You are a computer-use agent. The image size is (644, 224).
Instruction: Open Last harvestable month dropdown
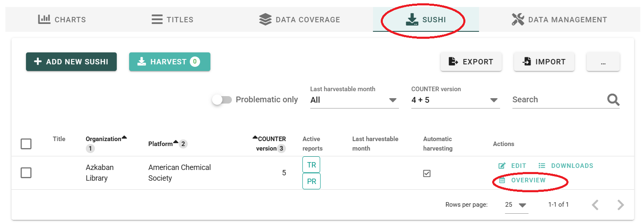click(x=354, y=100)
